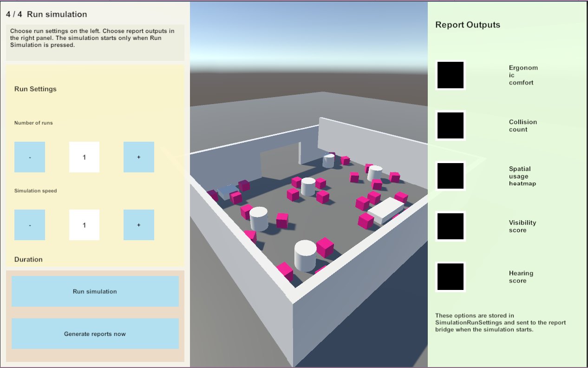This screenshot has height=368, width=588.
Task: Click the Visibility score label
Action: pyautogui.click(x=523, y=226)
